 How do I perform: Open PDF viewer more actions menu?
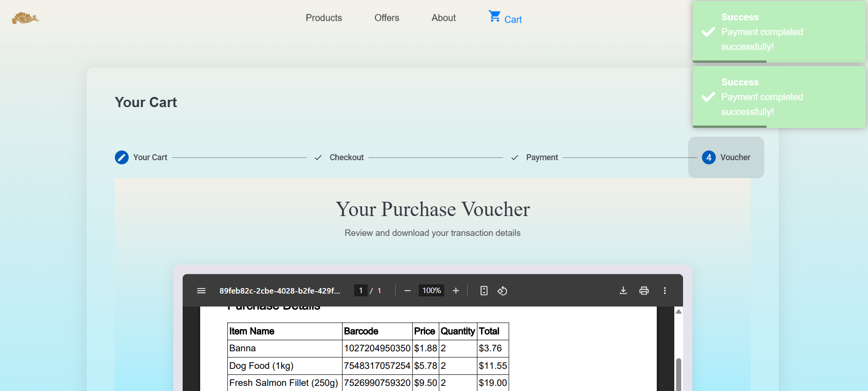[665, 291]
